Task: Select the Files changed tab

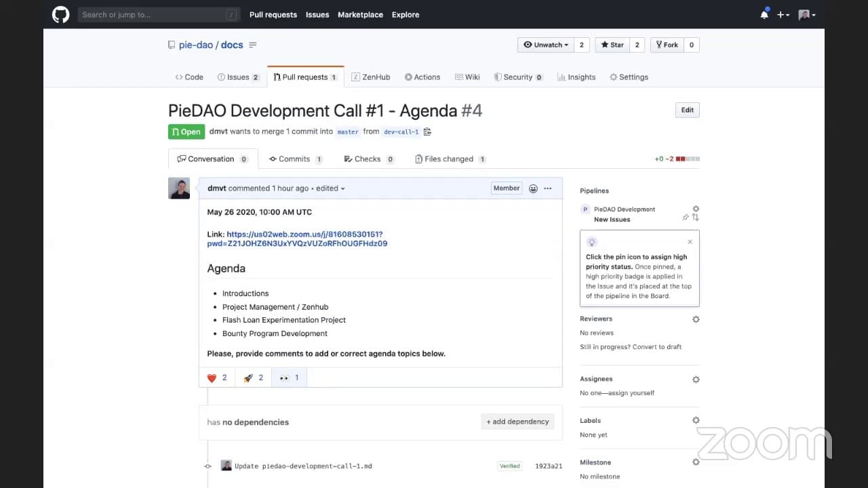Action: click(x=450, y=159)
